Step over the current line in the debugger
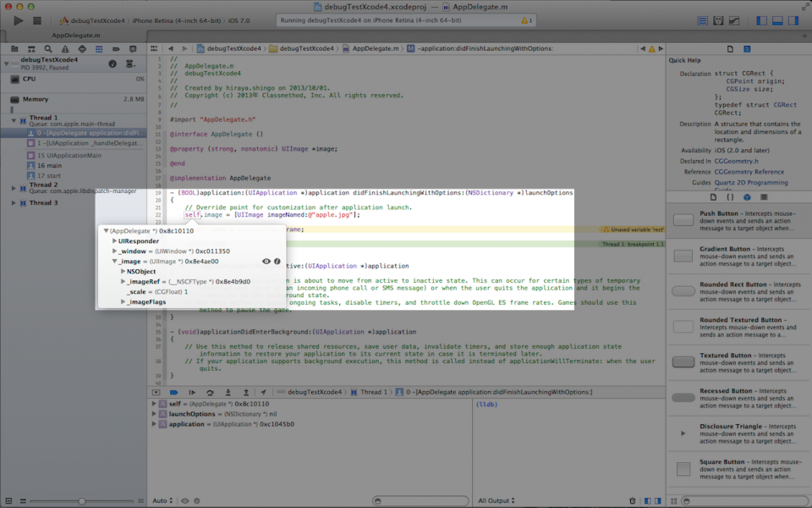812x508 pixels. [209, 390]
